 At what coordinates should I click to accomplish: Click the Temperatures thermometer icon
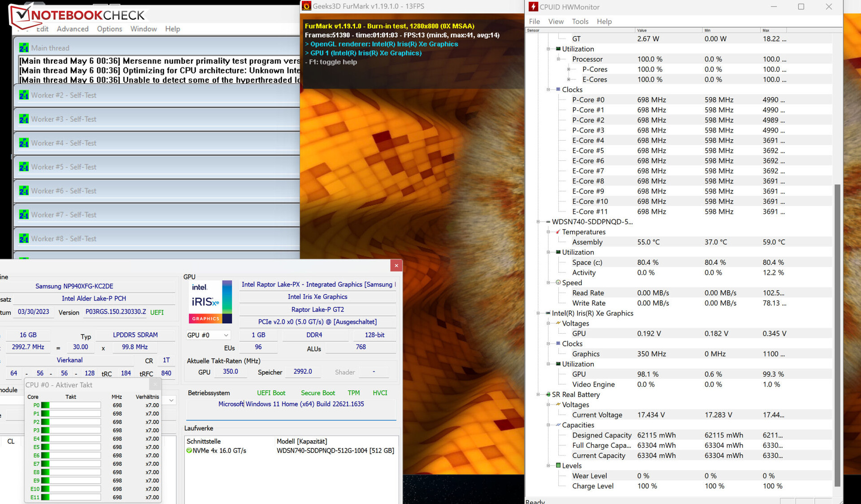pyautogui.click(x=558, y=232)
